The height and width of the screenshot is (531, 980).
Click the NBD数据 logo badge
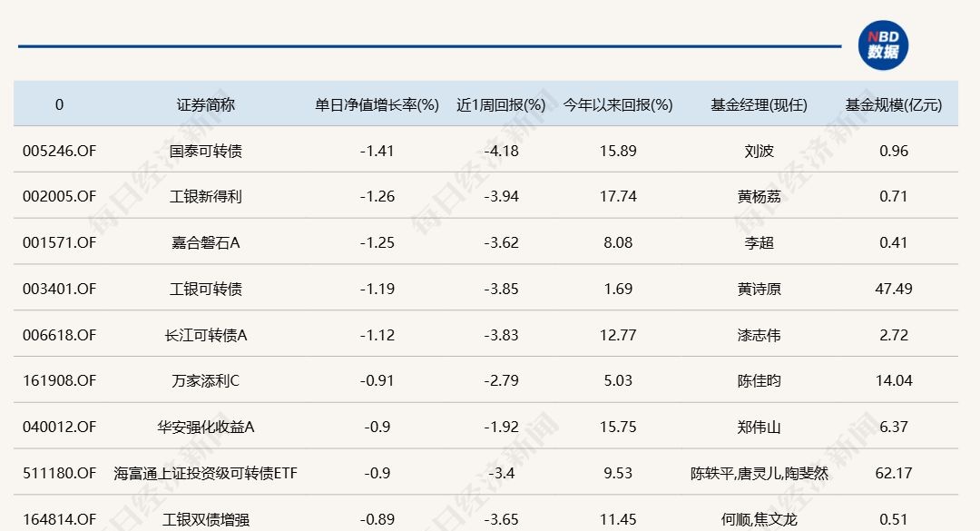click(883, 45)
